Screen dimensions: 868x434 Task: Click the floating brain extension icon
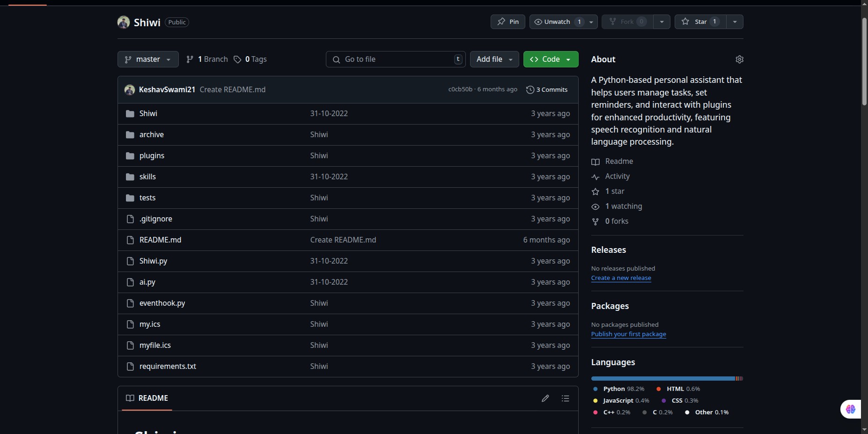(x=850, y=409)
